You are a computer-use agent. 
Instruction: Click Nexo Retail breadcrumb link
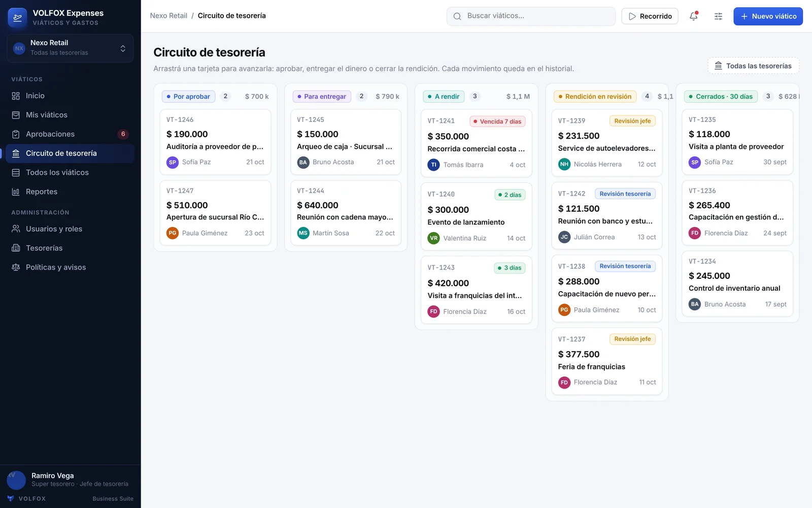[168, 16]
